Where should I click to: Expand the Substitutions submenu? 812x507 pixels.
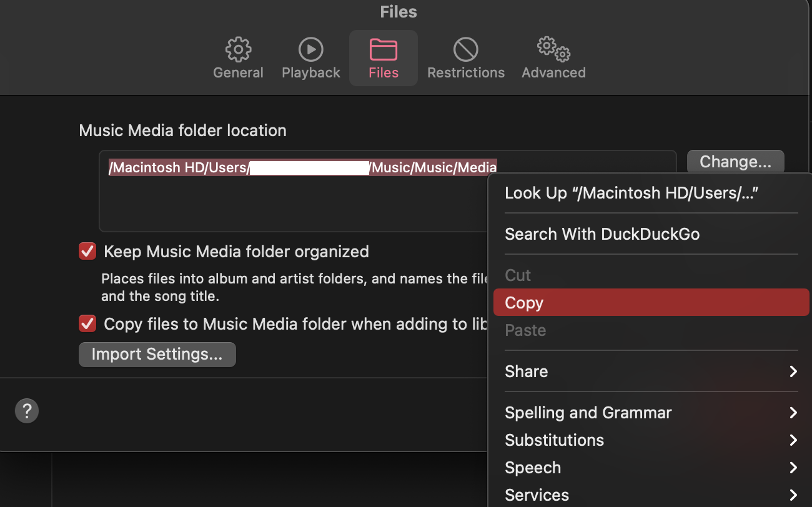651,440
